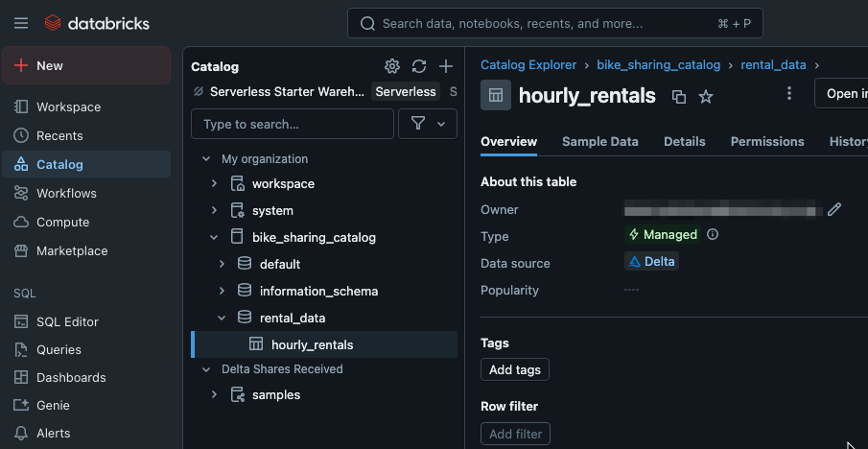
Task: Click the Databricks logo
Action: click(x=97, y=23)
